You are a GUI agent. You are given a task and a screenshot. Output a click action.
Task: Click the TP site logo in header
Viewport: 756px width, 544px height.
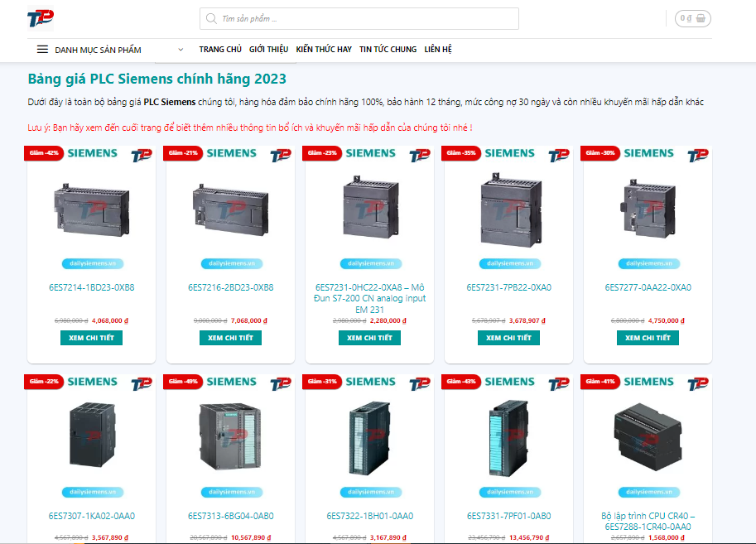pos(41,18)
